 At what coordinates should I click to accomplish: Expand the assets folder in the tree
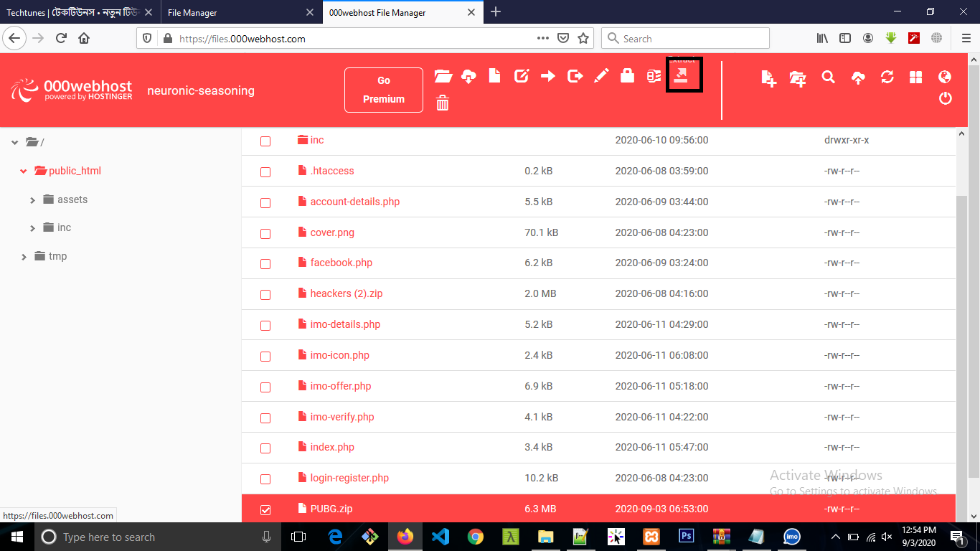32,200
